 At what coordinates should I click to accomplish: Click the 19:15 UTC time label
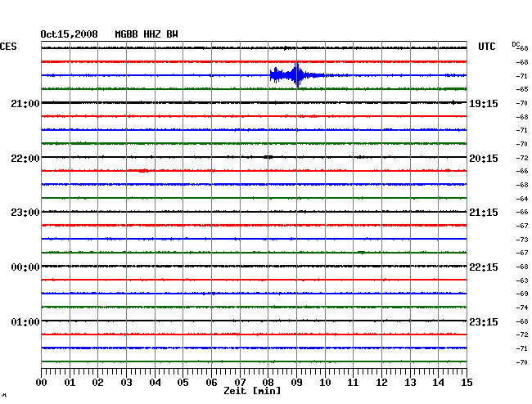pyautogui.click(x=484, y=104)
